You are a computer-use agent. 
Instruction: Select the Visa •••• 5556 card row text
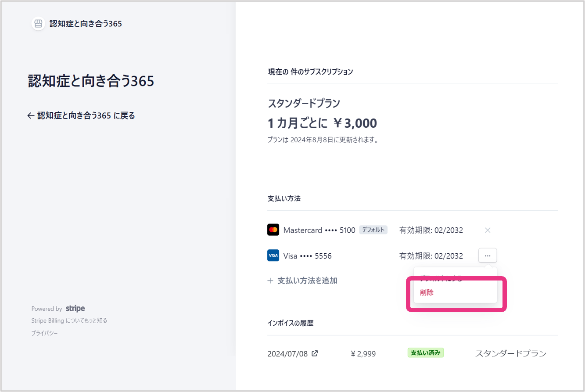(307, 256)
